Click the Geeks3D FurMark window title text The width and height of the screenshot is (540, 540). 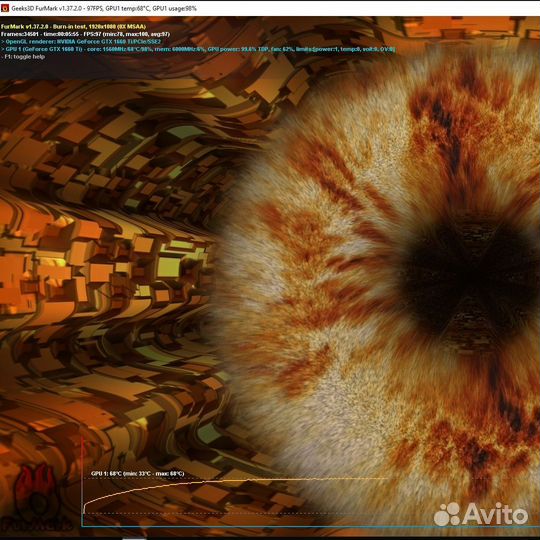click(x=104, y=8)
